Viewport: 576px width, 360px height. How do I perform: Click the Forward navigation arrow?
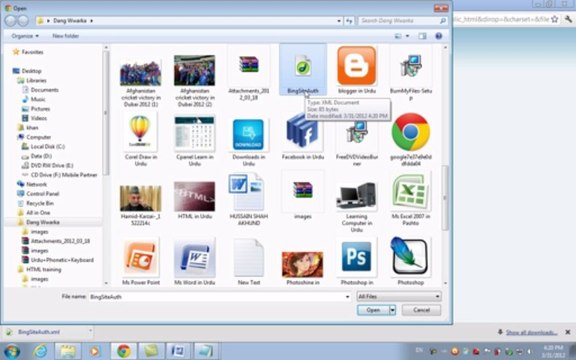point(23,21)
